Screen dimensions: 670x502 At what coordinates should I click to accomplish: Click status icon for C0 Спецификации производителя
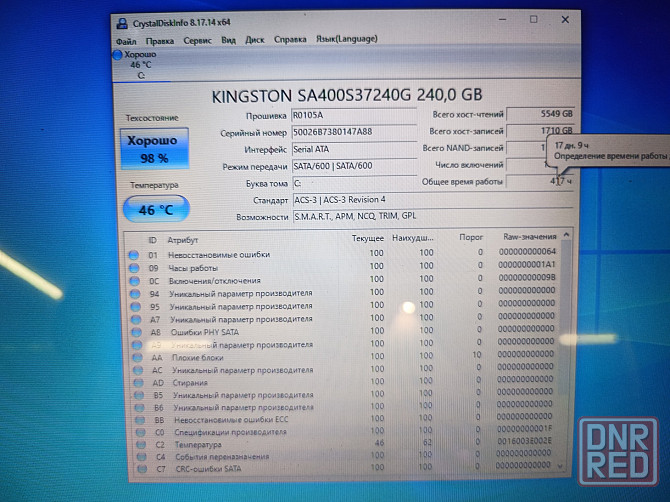(141, 432)
